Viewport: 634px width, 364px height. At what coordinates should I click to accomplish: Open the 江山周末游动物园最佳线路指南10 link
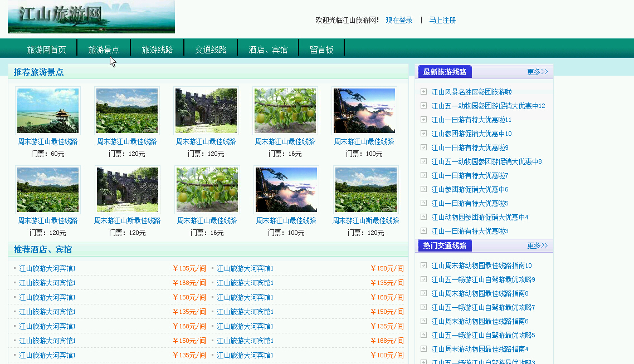coord(481,266)
